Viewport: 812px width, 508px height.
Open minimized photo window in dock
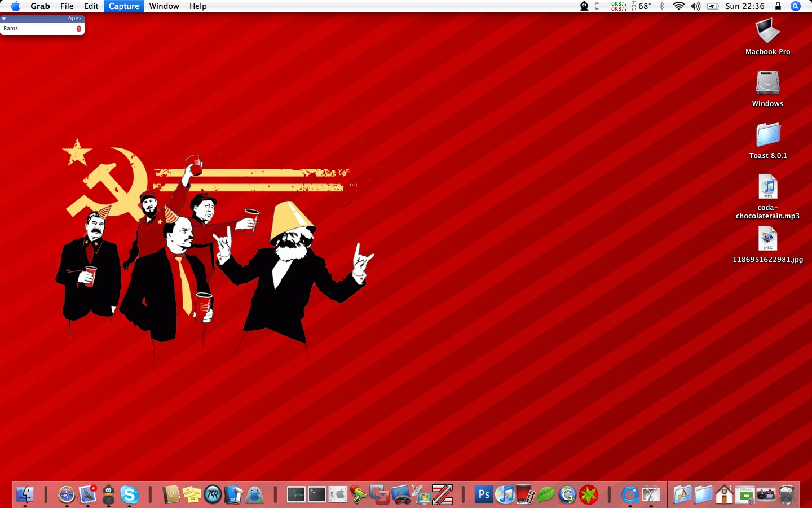tap(766, 495)
